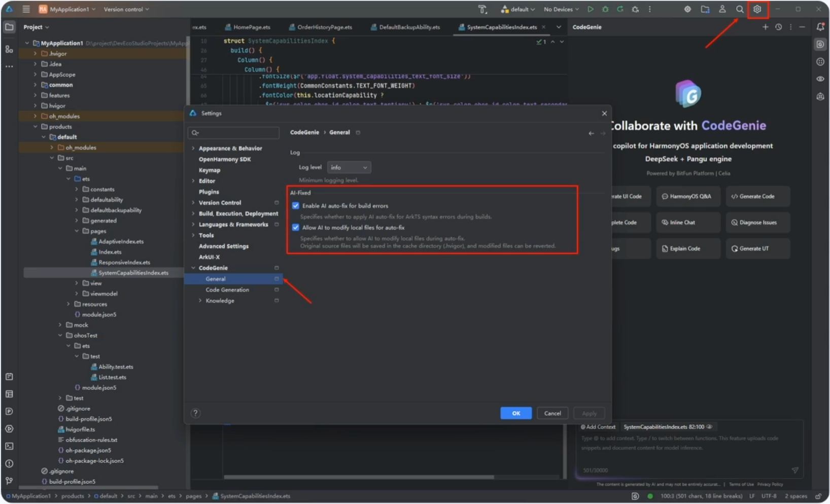Open the build hammer icon in toolbar
The height and width of the screenshot is (504, 830).
[x=482, y=9]
